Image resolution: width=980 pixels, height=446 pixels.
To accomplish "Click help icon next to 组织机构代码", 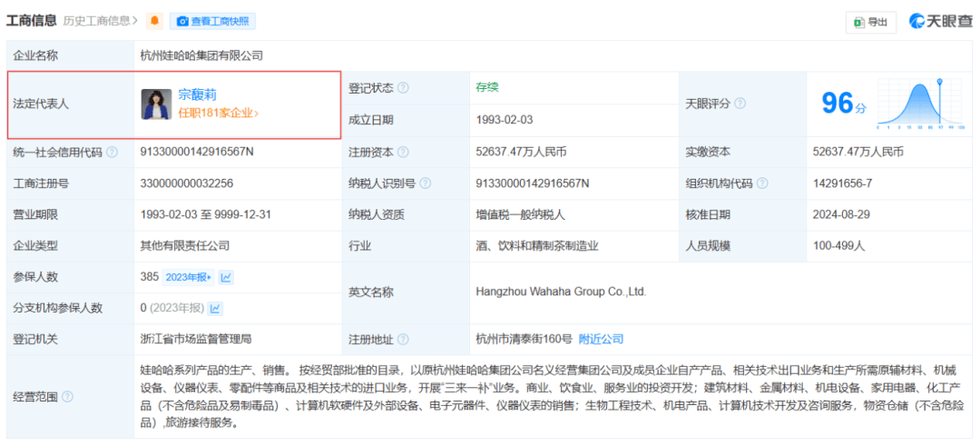I will pos(762,183).
